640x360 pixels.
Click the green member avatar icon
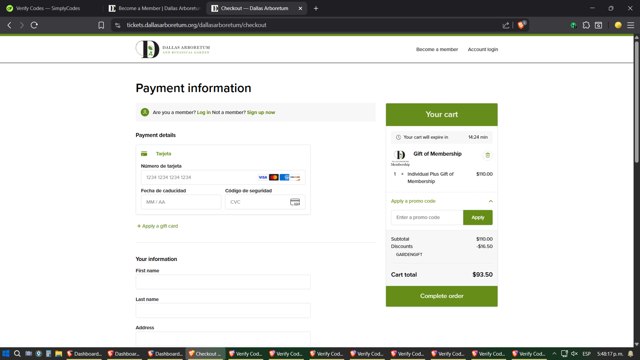click(x=144, y=112)
